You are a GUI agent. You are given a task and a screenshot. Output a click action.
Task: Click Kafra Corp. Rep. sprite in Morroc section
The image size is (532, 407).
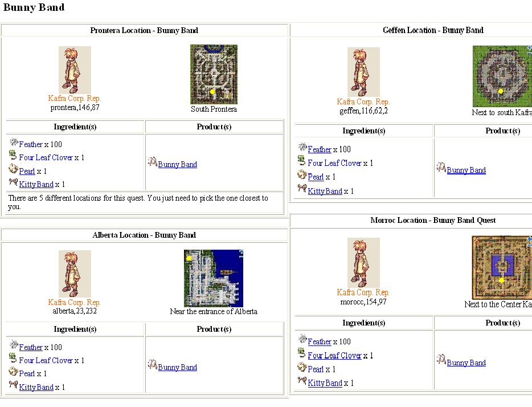tap(363, 263)
